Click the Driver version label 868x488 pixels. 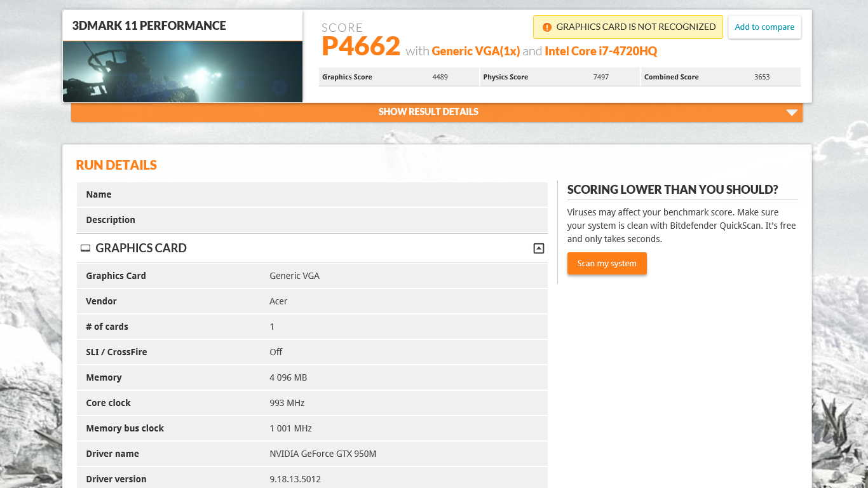tap(116, 479)
